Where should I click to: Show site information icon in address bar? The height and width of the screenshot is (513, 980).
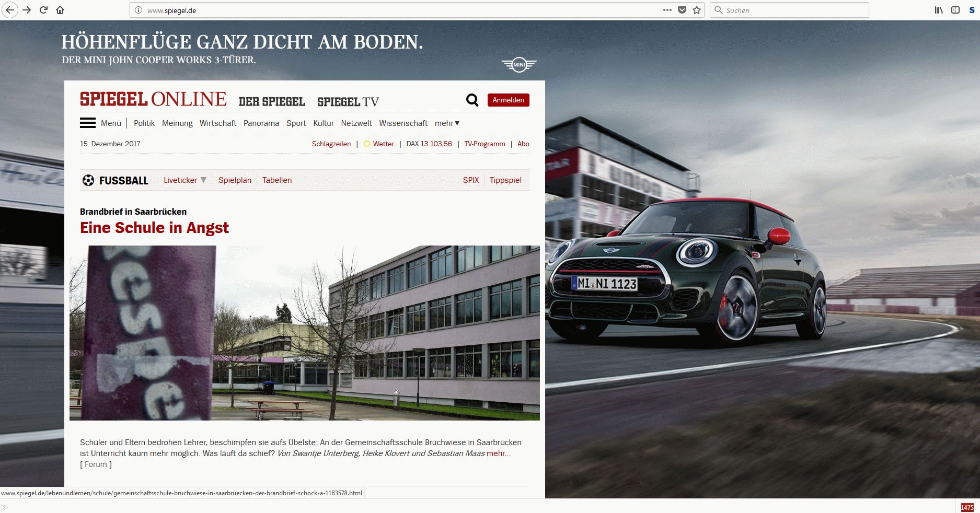click(x=139, y=10)
